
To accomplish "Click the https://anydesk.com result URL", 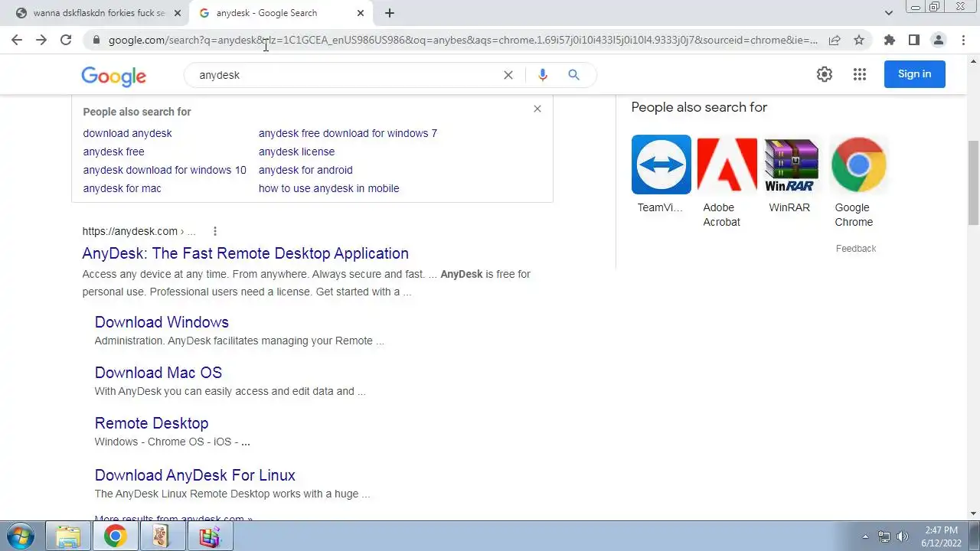I will pos(139,231).
